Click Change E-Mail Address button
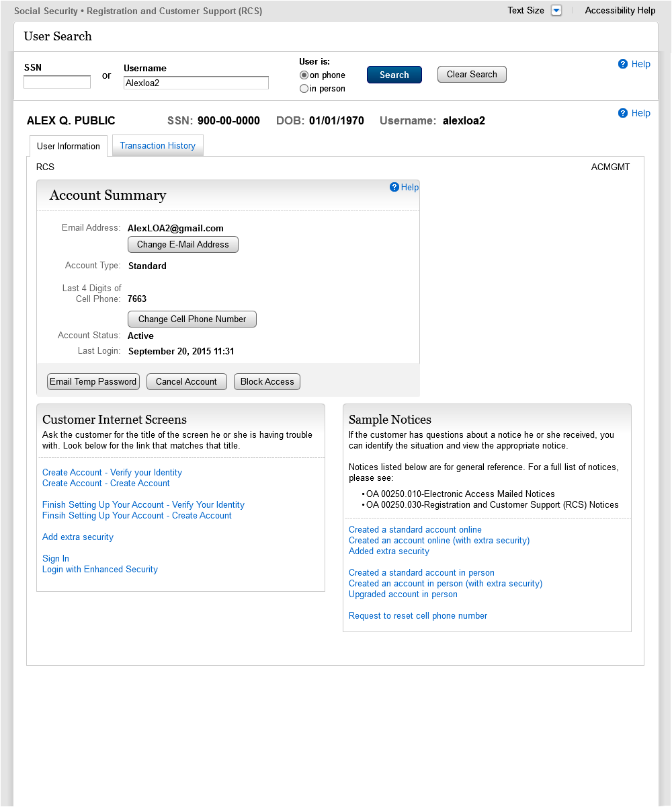This screenshot has height=807, width=672. (183, 244)
